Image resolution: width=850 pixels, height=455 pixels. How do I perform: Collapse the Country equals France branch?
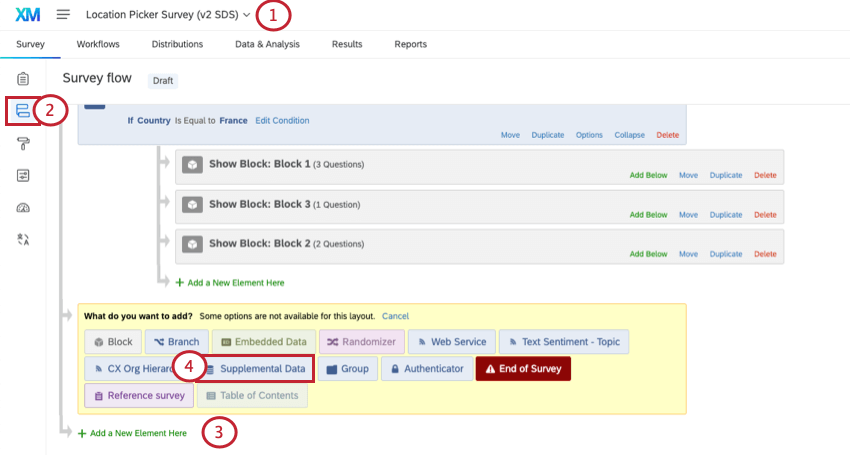(x=629, y=135)
